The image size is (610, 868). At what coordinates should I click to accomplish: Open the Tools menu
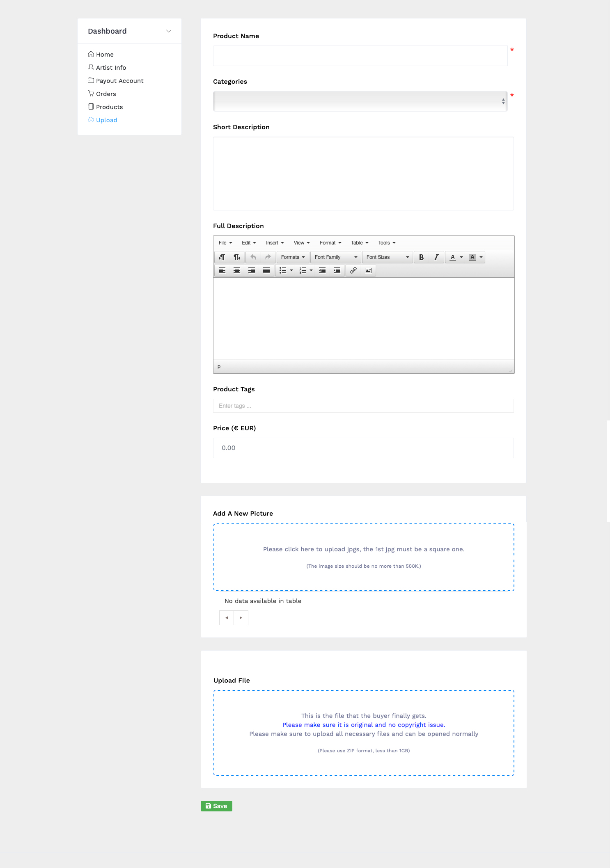pyautogui.click(x=387, y=243)
